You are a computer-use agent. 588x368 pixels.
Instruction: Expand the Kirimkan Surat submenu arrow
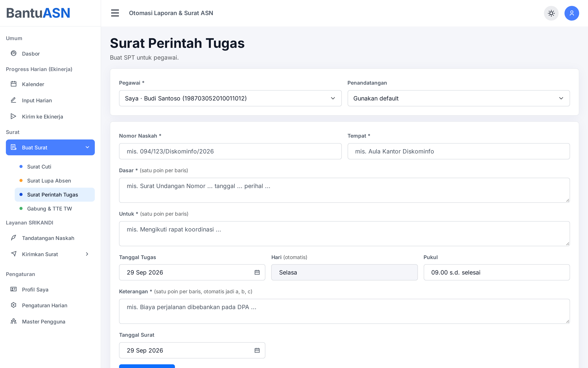coord(87,254)
